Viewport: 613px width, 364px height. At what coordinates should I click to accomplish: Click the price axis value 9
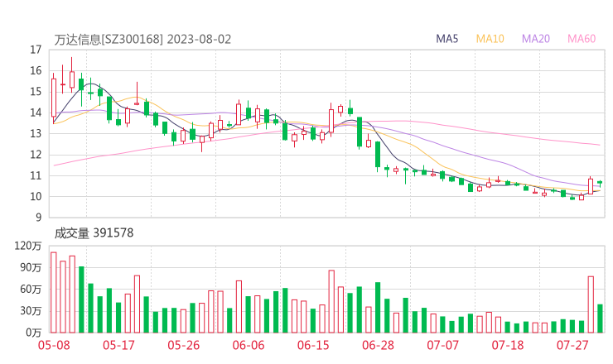pyautogui.click(x=38, y=218)
